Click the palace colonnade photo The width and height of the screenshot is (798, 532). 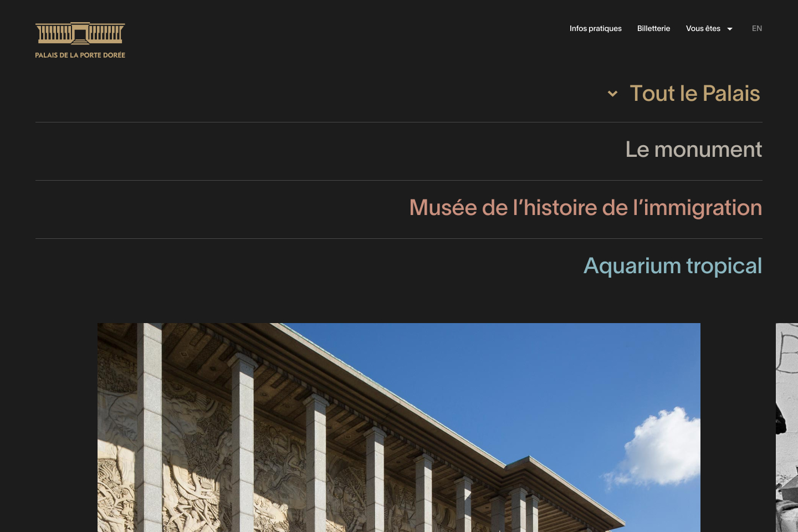(399, 427)
